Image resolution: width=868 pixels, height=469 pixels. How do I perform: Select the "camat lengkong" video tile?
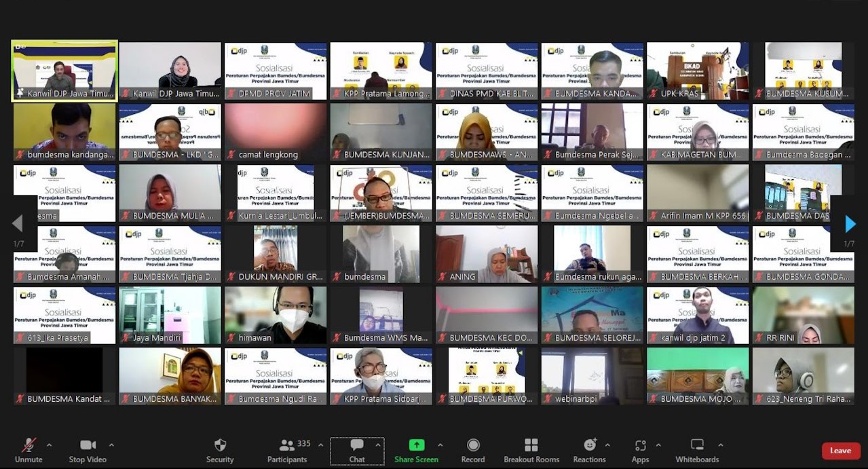[x=276, y=132]
